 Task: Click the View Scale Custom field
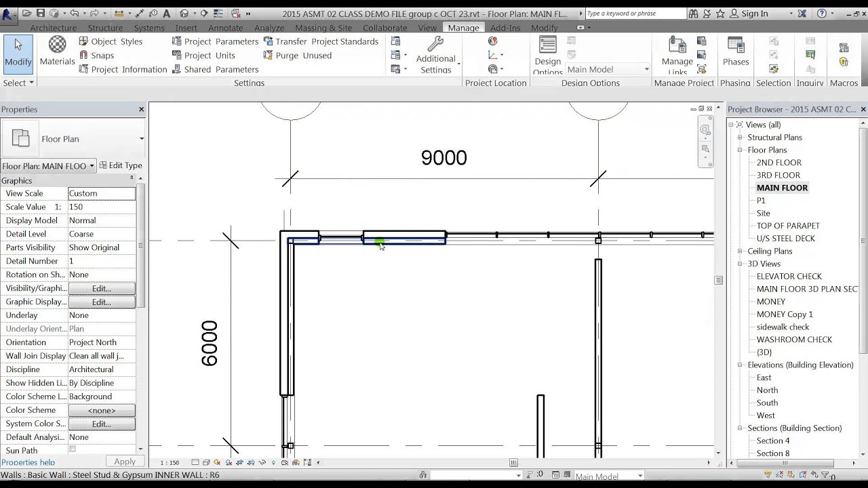pos(102,193)
